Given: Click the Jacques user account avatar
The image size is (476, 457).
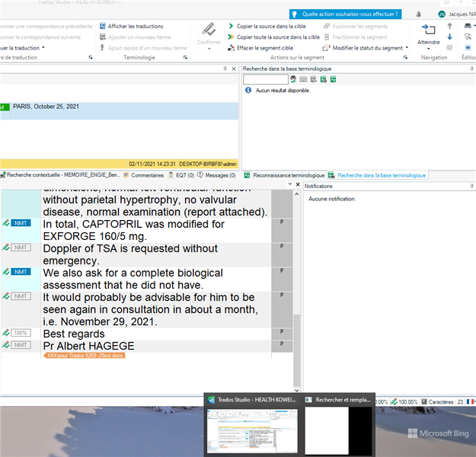Looking at the screenshot, I should 442,14.
